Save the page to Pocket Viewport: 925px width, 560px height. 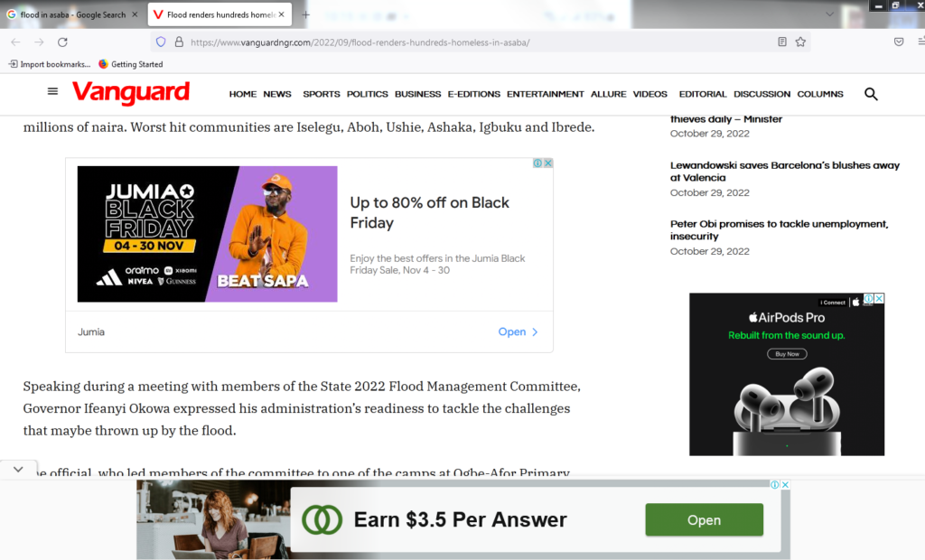899,42
